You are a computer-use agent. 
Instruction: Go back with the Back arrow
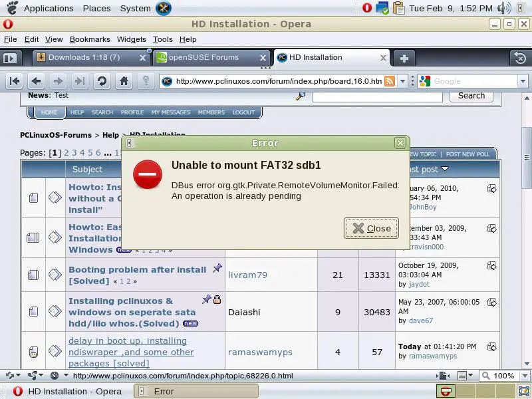coord(36,81)
